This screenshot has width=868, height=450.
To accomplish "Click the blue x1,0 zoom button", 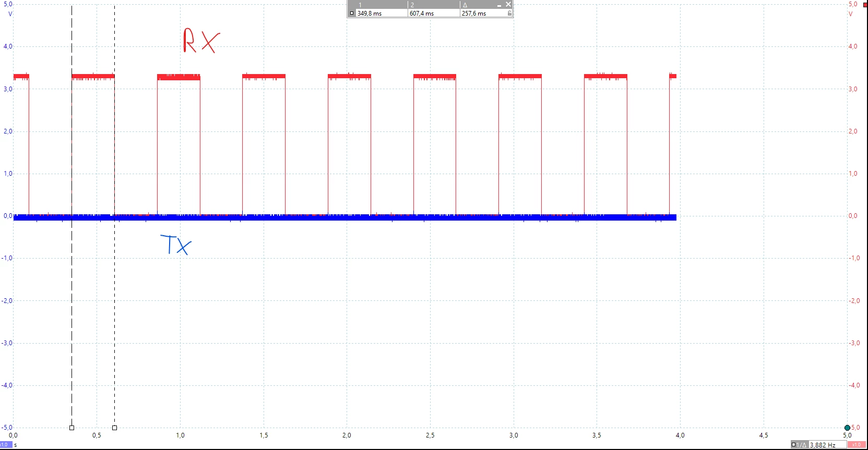I will pyautogui.click(x=5, y=445).
